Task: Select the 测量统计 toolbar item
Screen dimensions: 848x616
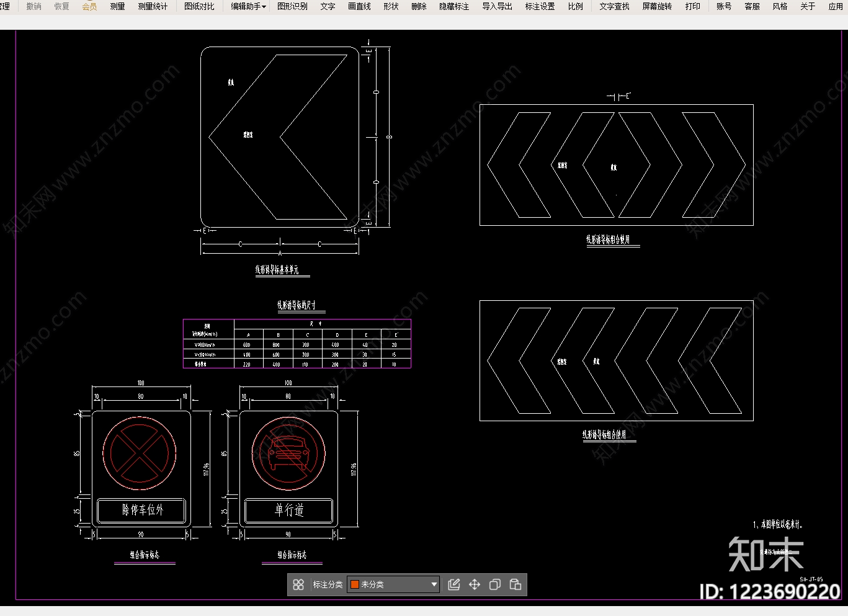Action: pyautogui.click(x=153, y=6)
